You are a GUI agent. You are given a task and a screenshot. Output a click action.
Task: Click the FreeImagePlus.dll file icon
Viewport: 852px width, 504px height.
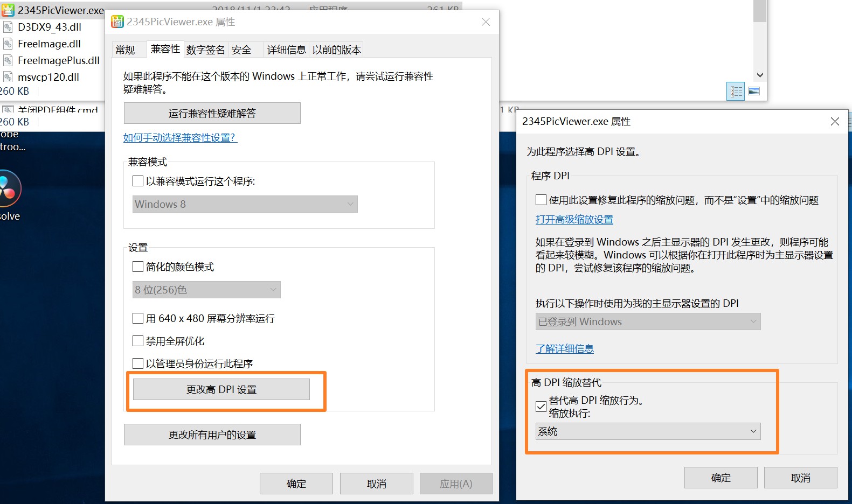[x=8, y=60]
